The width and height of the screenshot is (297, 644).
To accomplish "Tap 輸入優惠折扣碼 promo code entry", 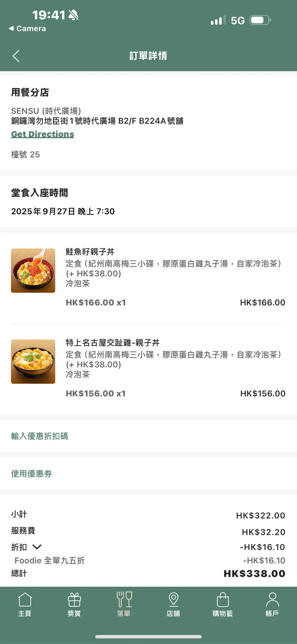I will pyautogui.click(x=40, y=436).
